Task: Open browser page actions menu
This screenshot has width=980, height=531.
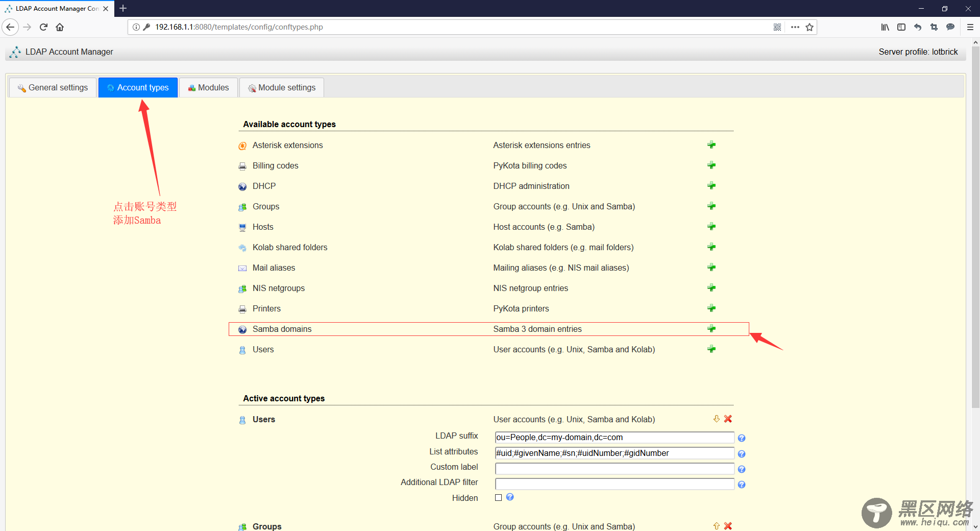Action: [795, 27]
